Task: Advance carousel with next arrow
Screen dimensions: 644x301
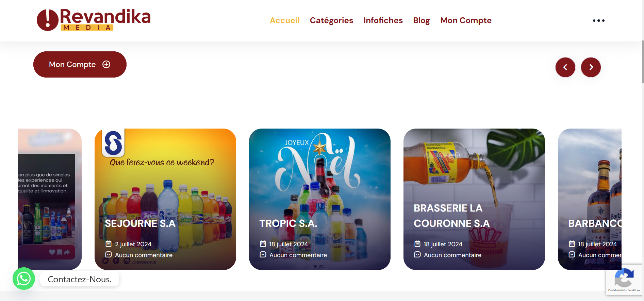Action: tap(591, 67)
